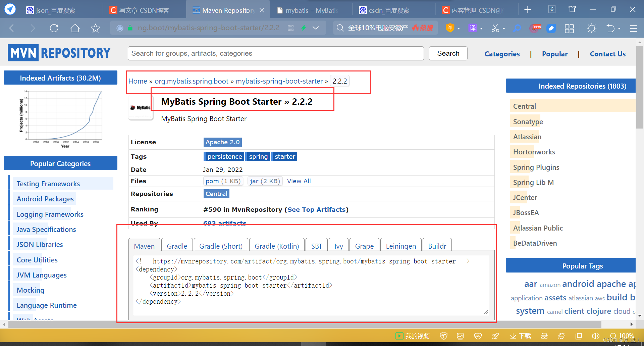Toggle the sound speaker icon in status bar
The image size is (644, 346).
click(x=596, y=336)
